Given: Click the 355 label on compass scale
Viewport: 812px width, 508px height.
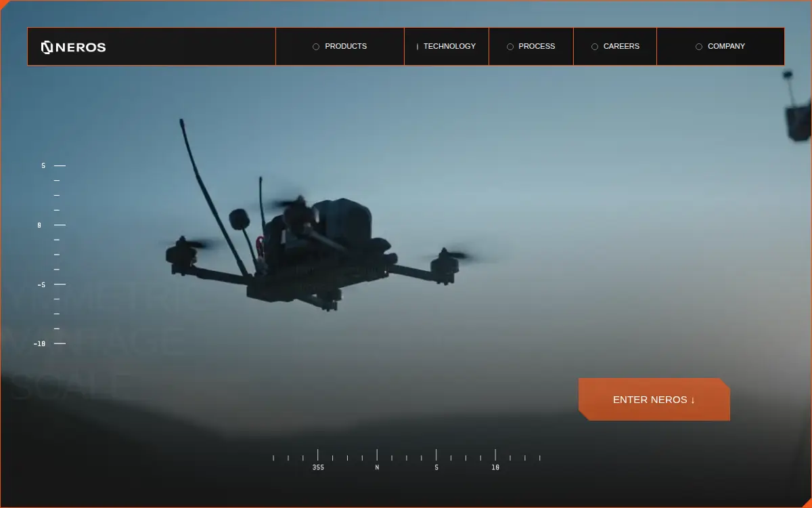Looking at the screenshot, I should click(x=318, y=467).
